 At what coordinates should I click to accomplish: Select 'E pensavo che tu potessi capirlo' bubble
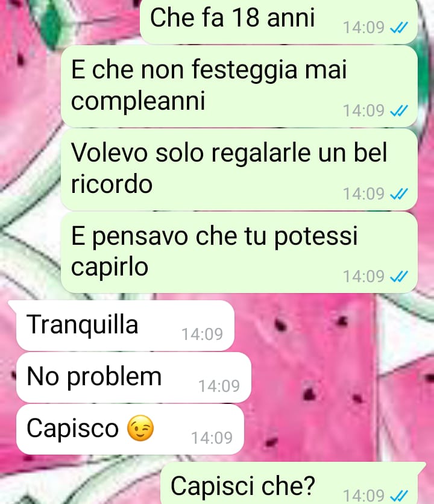[239, 253]
